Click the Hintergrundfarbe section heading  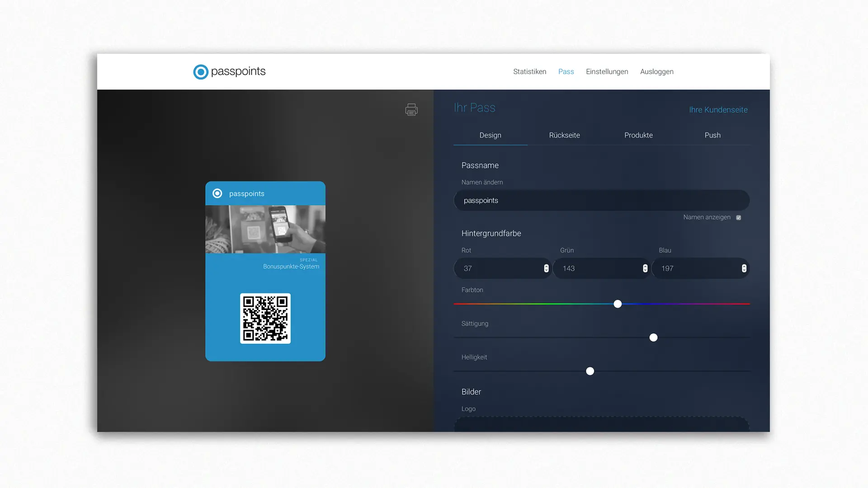click(x=491, y=233)
